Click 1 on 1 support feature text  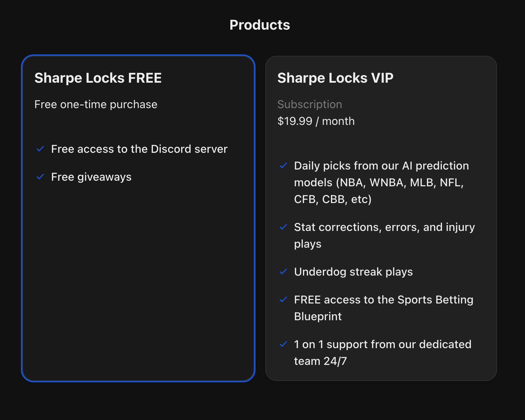(x=383, y=345)
